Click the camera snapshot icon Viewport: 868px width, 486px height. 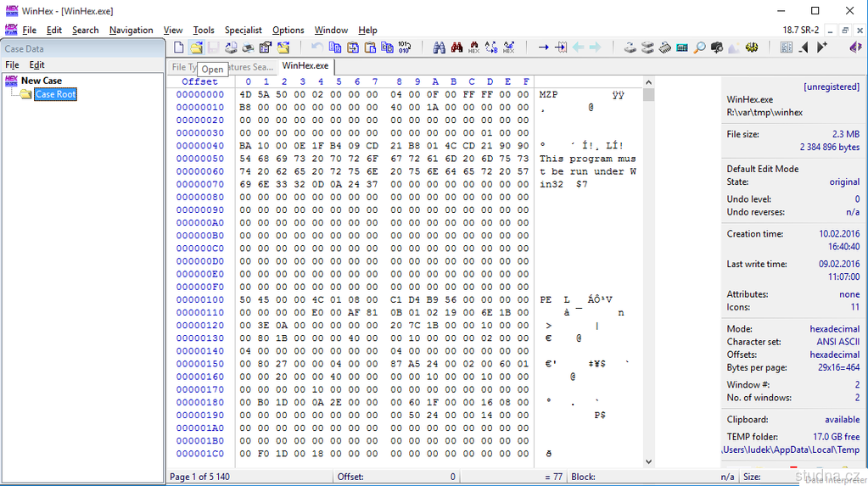pyautogui.click(x=717, y=47)
